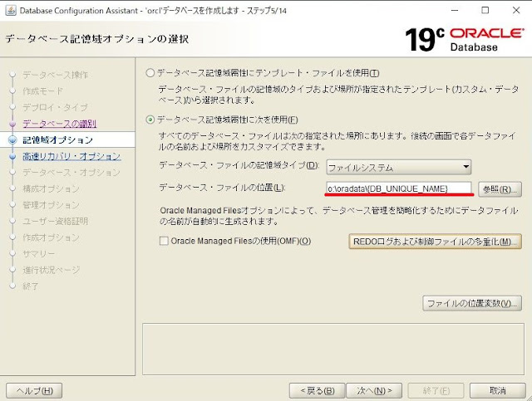Click the step marker beside 記憶域オプション

(12, 140)
